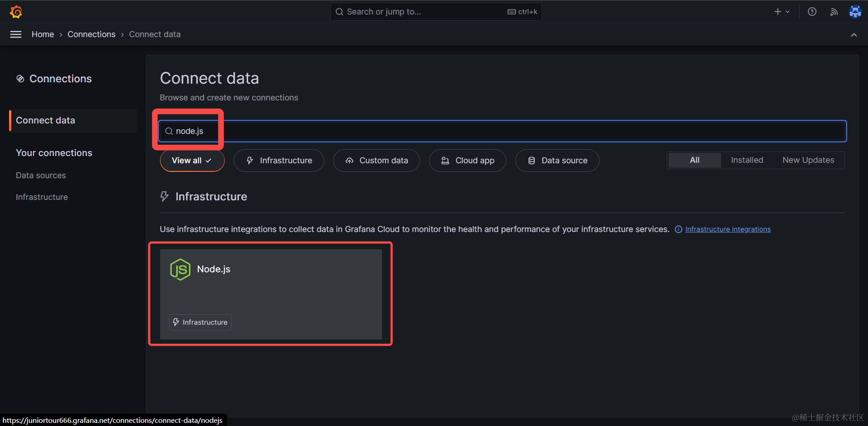
Task: Click the info icon beside Infrastructure integrations
Action: click(678, 229)
